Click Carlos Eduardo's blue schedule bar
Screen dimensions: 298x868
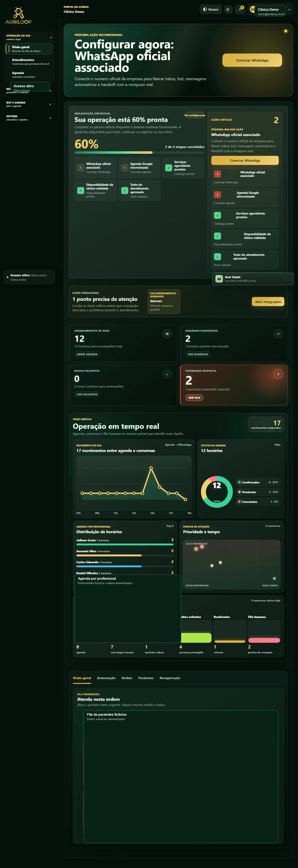pyautogui.click(x=109, y=566)
